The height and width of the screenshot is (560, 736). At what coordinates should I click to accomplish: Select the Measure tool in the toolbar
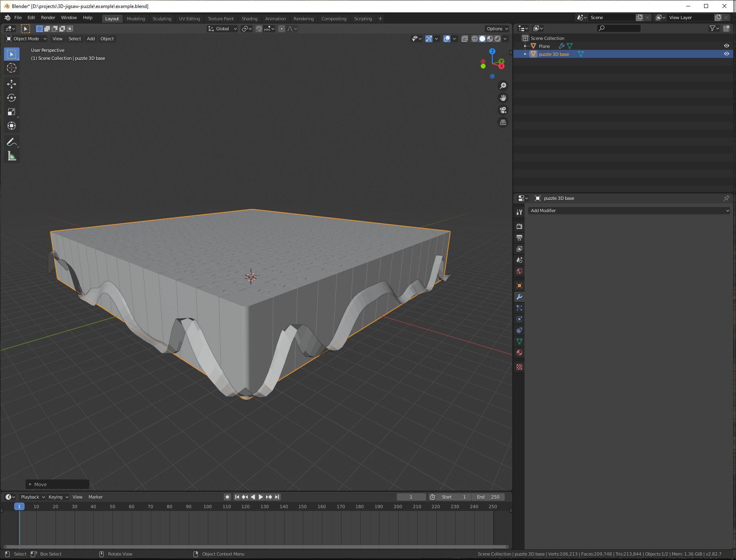tap(12, 156)
